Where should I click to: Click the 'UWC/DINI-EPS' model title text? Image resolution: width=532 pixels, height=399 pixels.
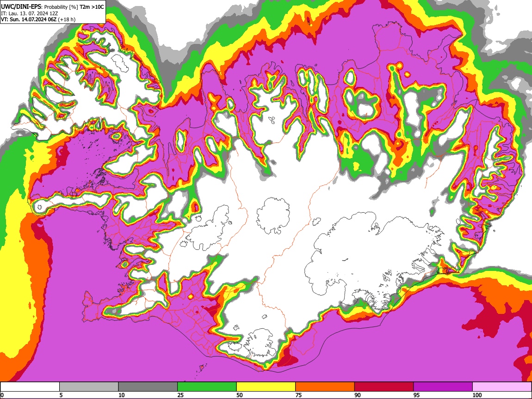tap(21, 7)
